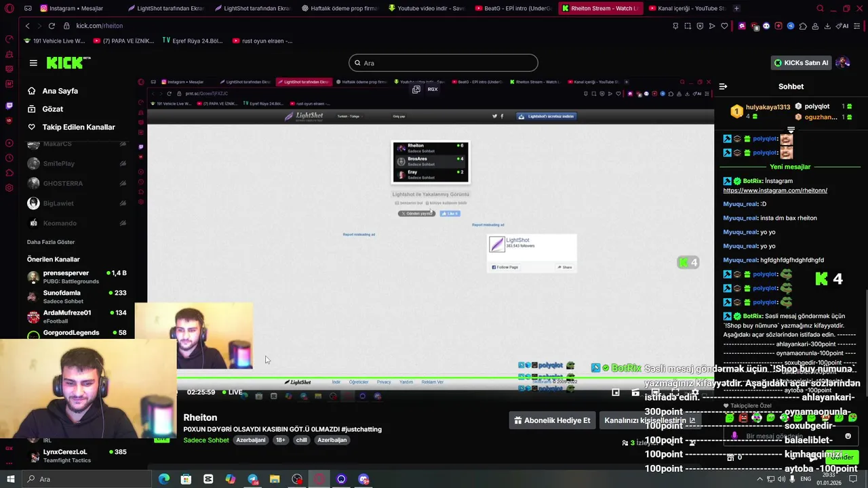Open File Explorer from taskbar

coord(275,479)
